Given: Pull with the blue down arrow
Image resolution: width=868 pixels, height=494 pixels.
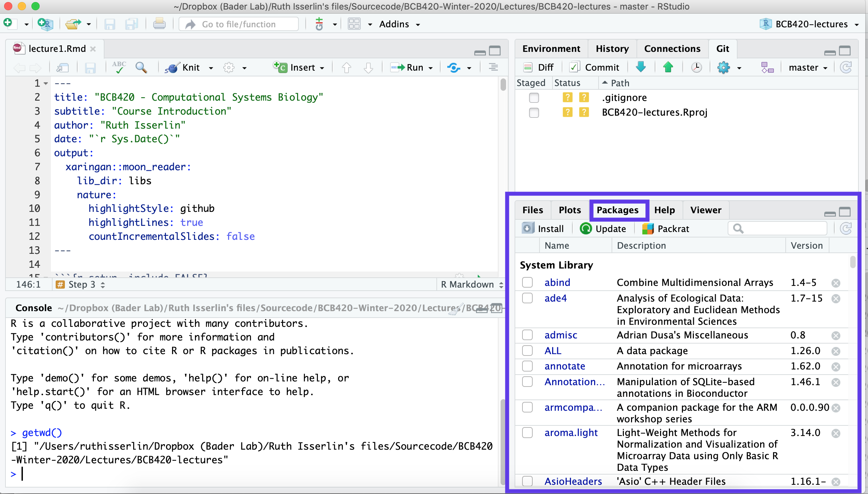Looking at the screenshot, I should (x=641, y=67).
